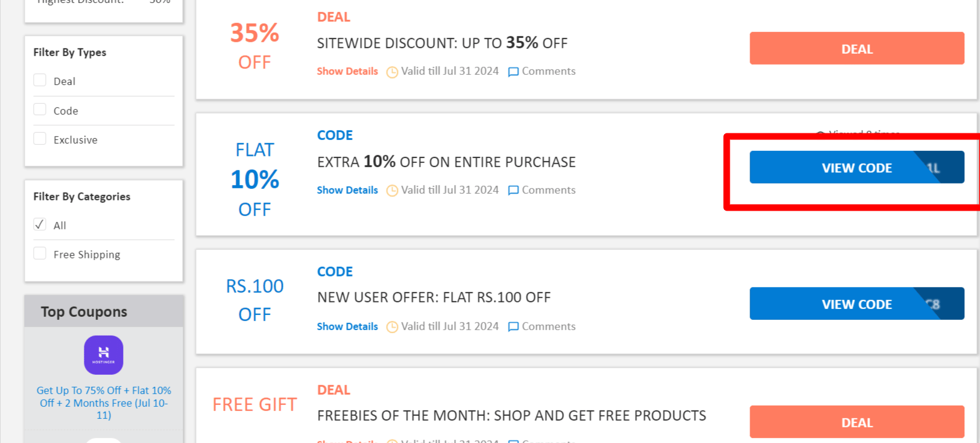Image resolution: width=980 pixels, height=443 pixels.
Task: Click VIEW CODE for extra 10% off
Action: click(856, 168)
